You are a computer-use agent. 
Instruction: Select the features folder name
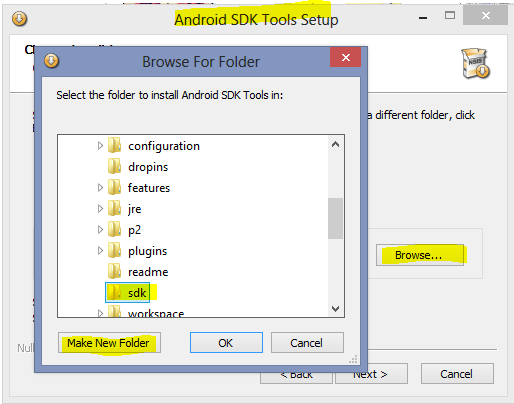coord(149,188)
